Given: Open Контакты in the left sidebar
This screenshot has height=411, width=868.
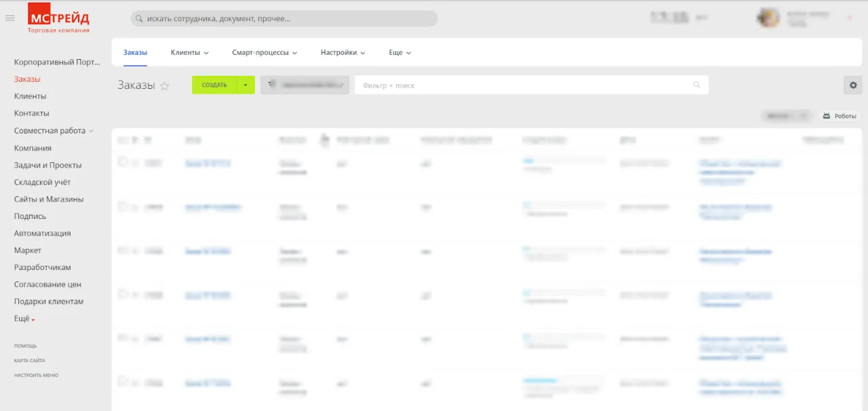Looking at the screenshot, I should point(32,113).
